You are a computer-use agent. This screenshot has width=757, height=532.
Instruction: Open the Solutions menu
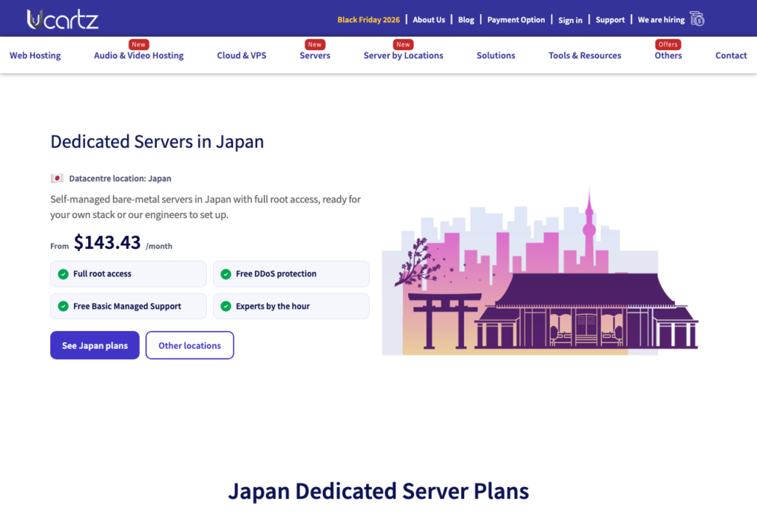(496, 55)
